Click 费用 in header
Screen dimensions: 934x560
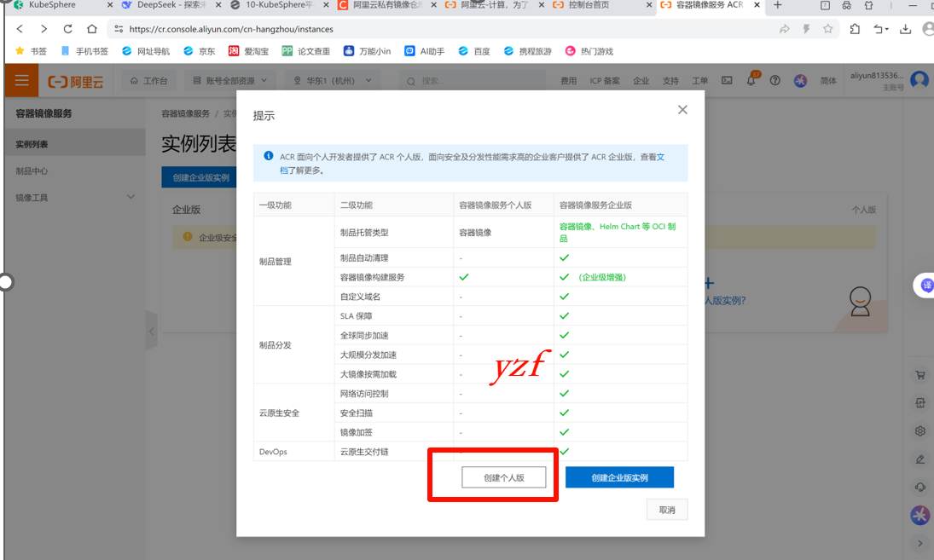[x=568, y=80]
